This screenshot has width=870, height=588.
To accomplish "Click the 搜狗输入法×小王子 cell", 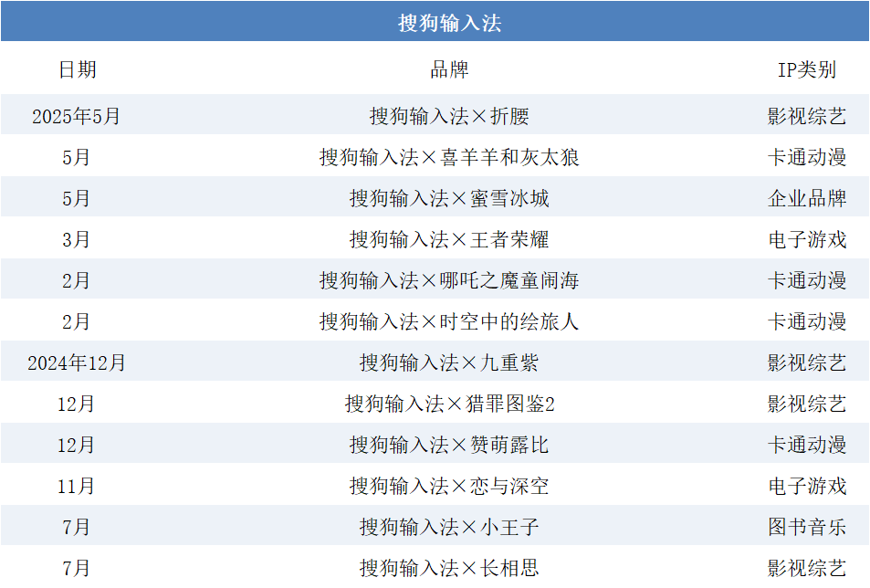I will click(x=449, y=527).
